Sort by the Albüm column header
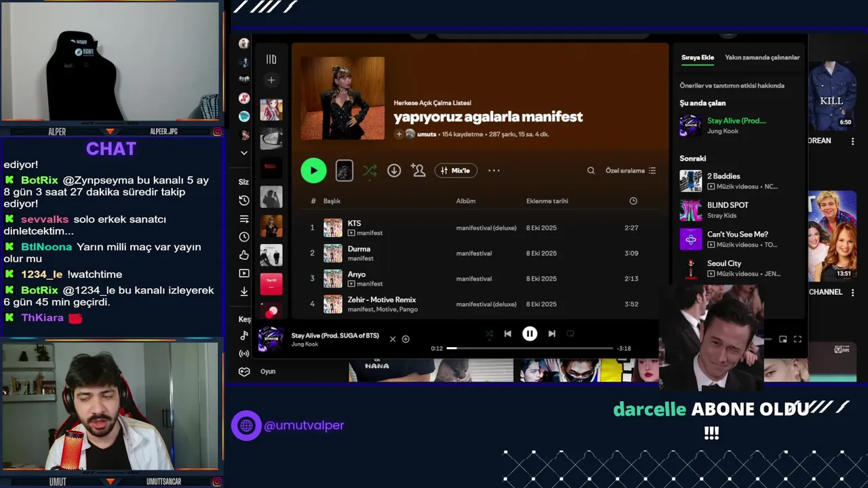 [x=466, y=201]
